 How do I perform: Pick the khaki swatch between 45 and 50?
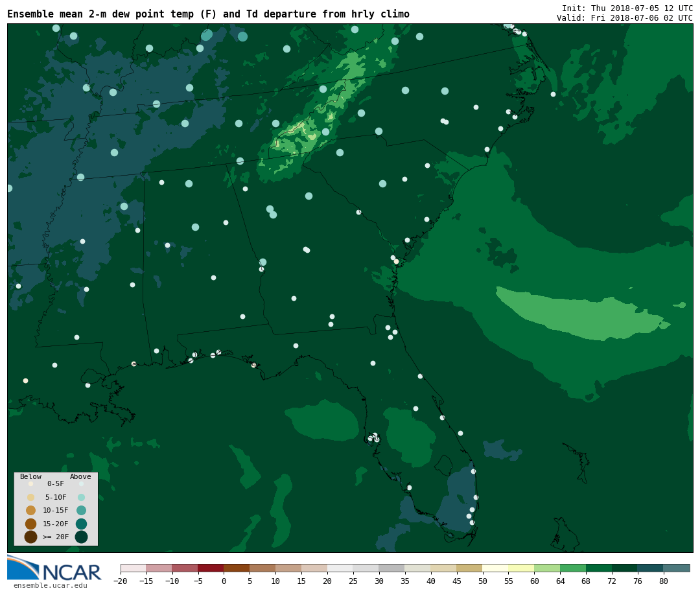click(470, 568)
